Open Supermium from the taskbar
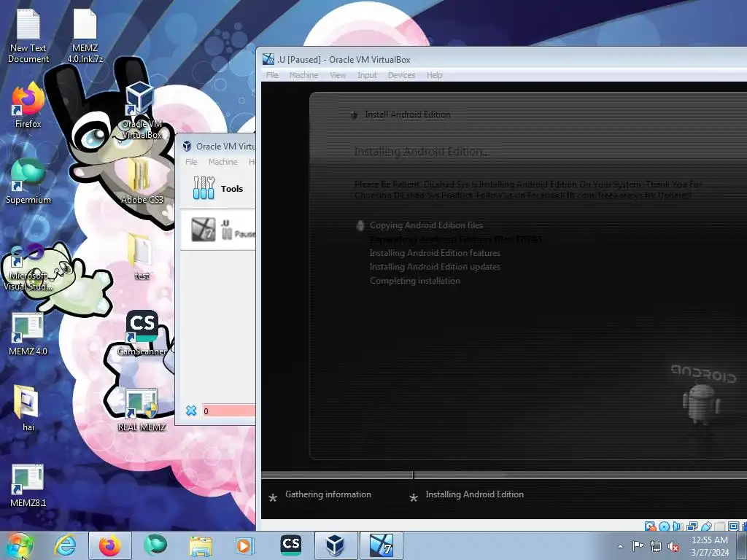The image size is (747, 560). pos(155,545)
